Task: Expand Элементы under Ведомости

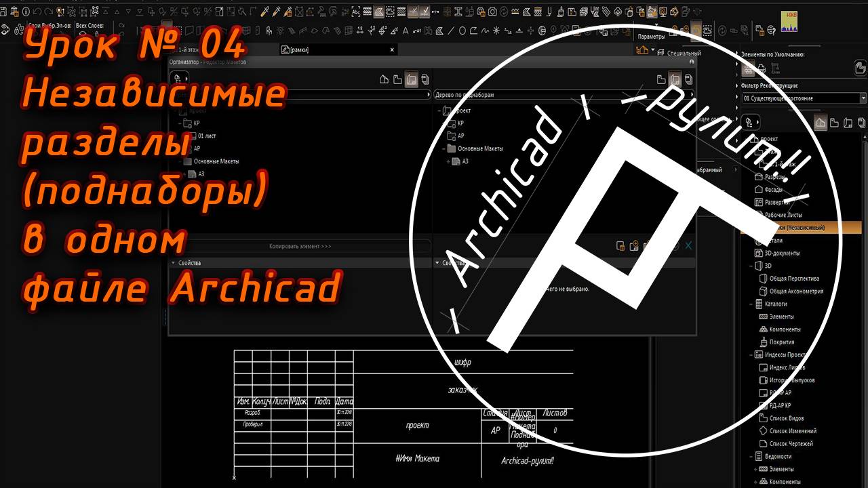Action: (x=755, y=469)
